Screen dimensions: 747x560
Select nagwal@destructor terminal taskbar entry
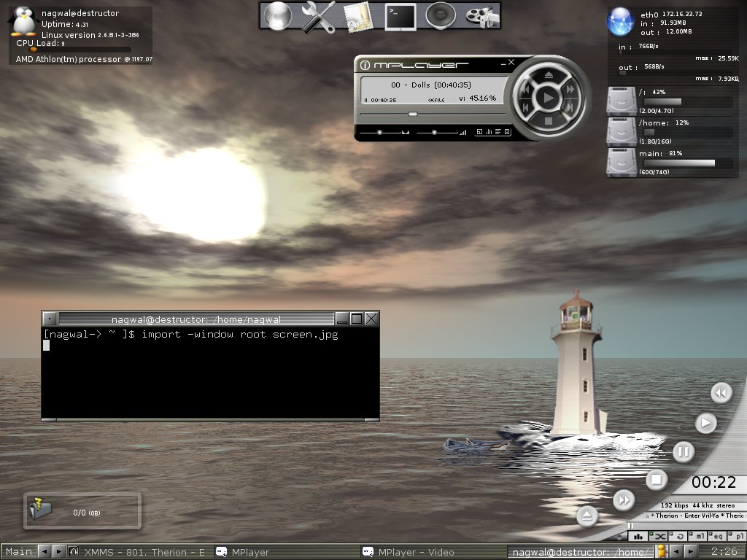coord(580,552)
